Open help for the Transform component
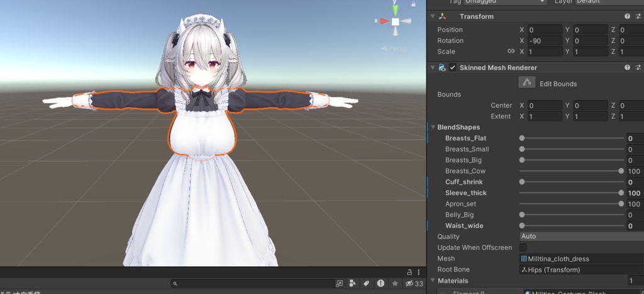This screenshot has height=294, width=644. pos(627,16)
